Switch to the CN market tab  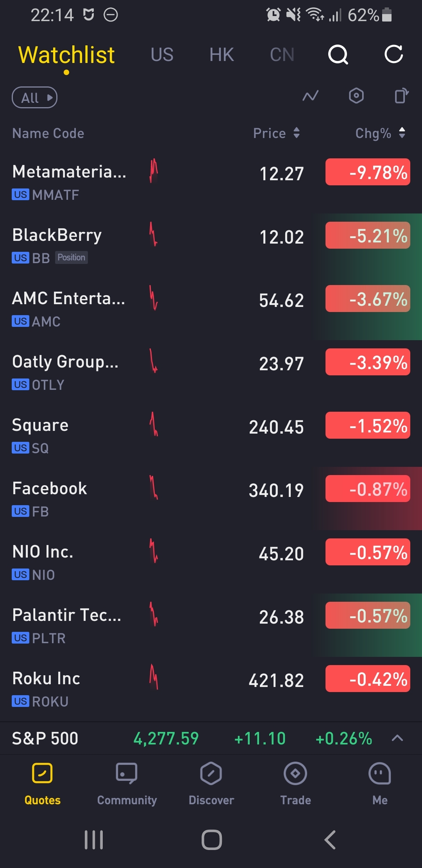[x=282, y=55]
